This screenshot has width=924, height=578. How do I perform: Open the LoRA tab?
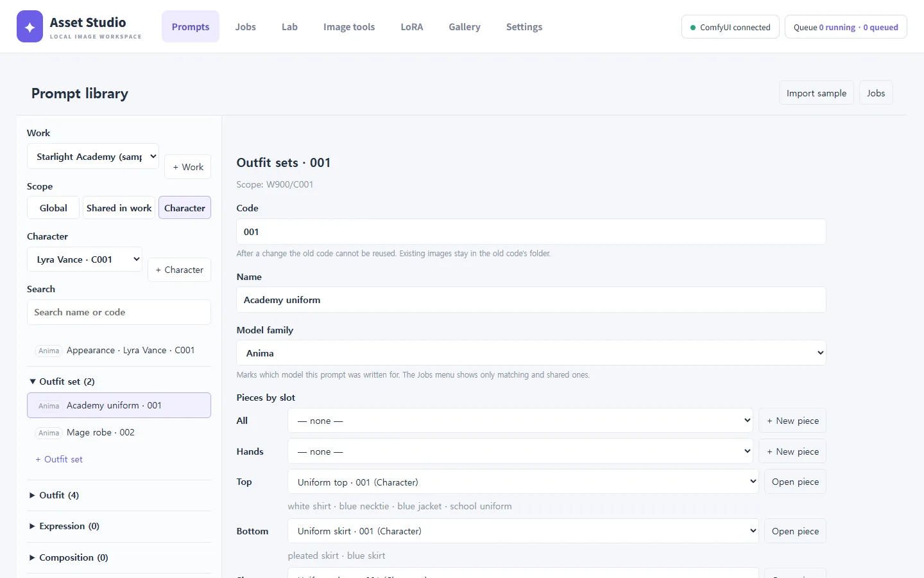(x=412, y=26)
